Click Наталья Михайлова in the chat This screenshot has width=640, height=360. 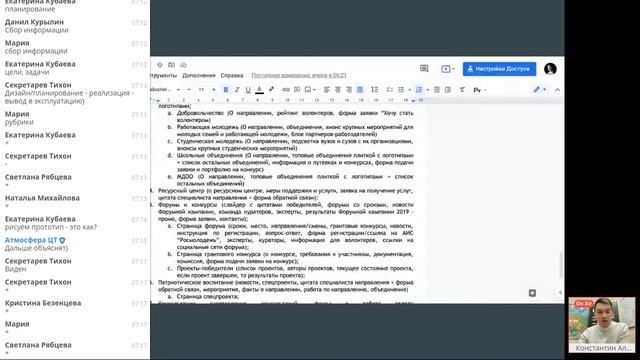(x=42, y=198)
